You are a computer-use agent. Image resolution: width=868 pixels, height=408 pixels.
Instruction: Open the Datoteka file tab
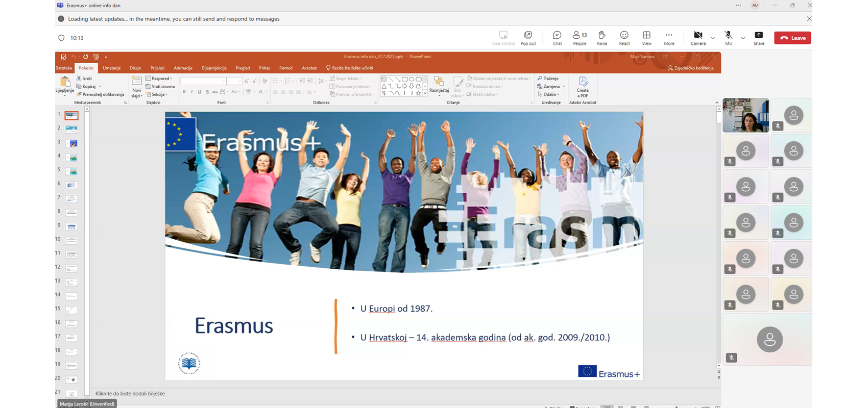64,68
